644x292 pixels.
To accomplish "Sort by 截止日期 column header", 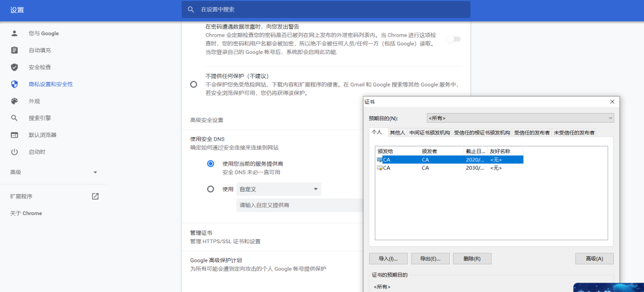I will (476, 151).
